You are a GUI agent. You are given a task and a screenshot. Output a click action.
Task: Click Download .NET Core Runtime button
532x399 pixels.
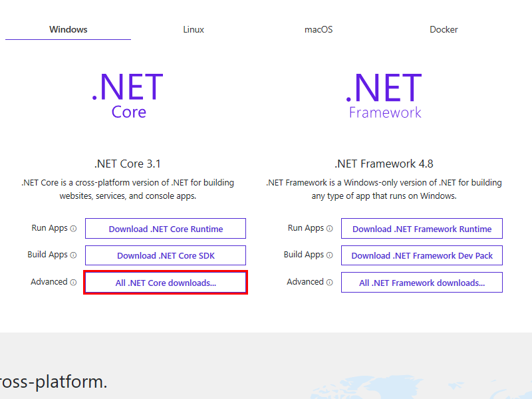(x=166, y=229)
